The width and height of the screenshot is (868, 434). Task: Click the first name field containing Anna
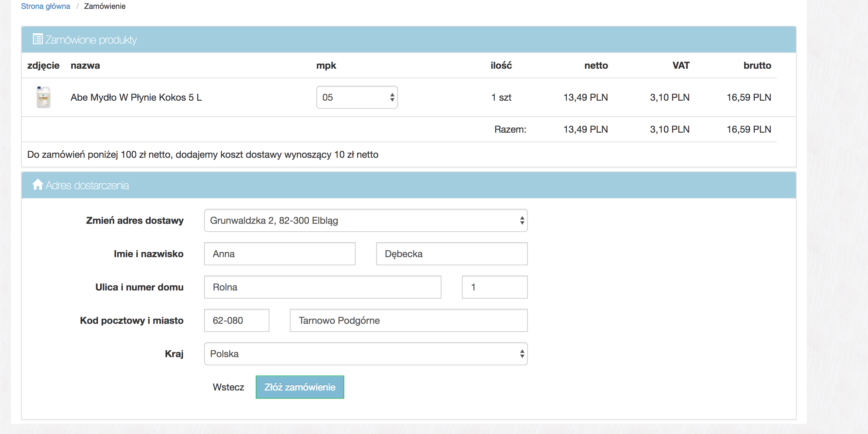tap(280, 254)
